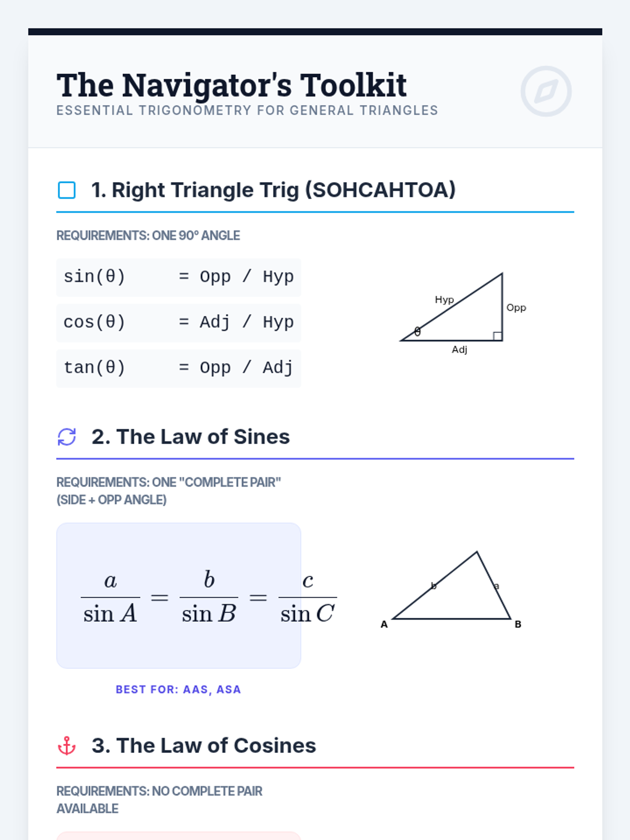Image resolution: width=630 pixels, height=840 pixels.
Task: Click the square icon beside Right Triangle Trig
Action: [x=67, y=190]
